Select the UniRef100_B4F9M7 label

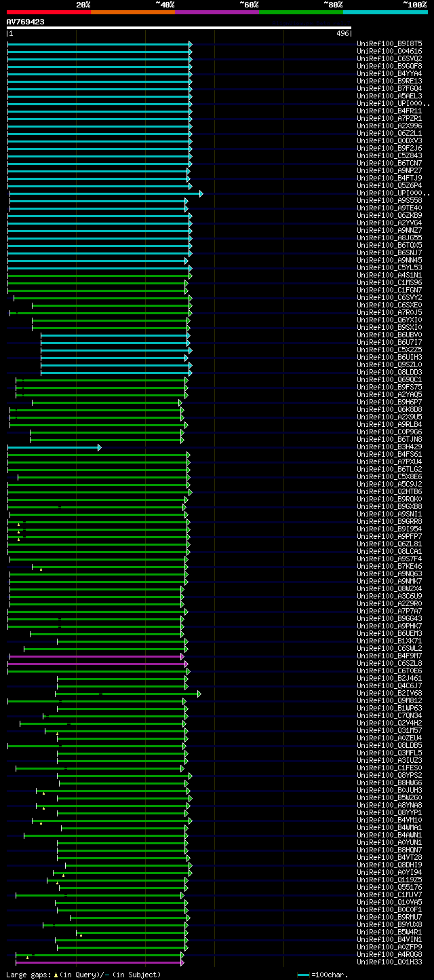pyautogui.click(x=389, y=656)
